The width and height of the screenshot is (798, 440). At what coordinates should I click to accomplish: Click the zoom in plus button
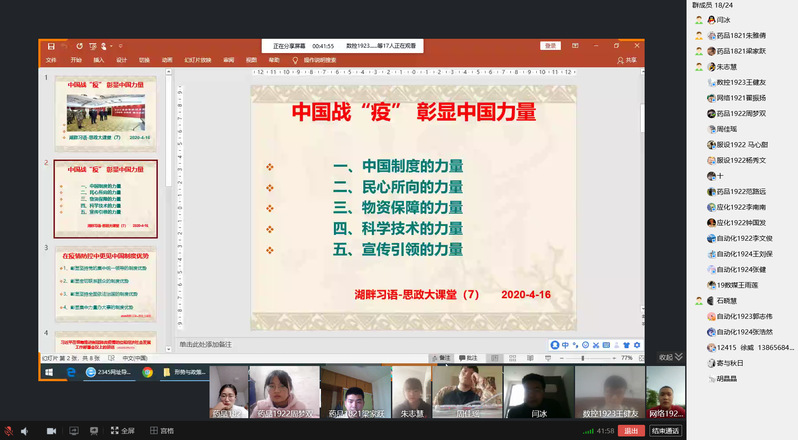614,358
